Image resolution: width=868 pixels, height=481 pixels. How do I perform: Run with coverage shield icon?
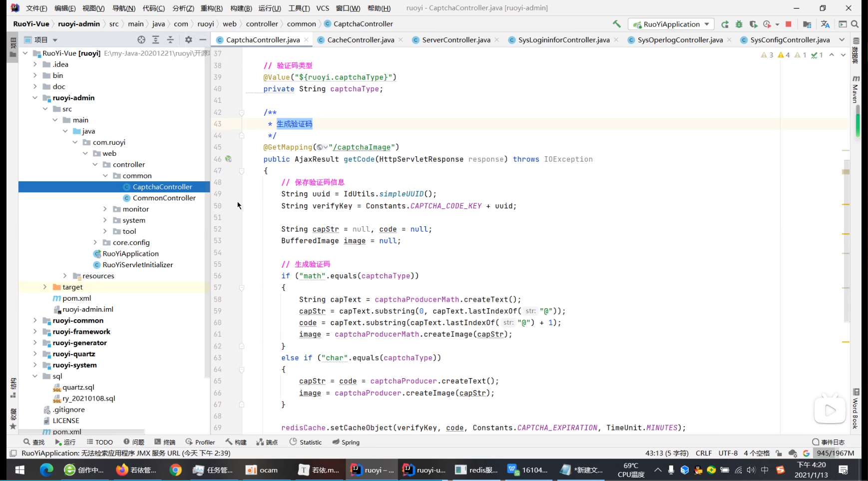click(753, 24)
